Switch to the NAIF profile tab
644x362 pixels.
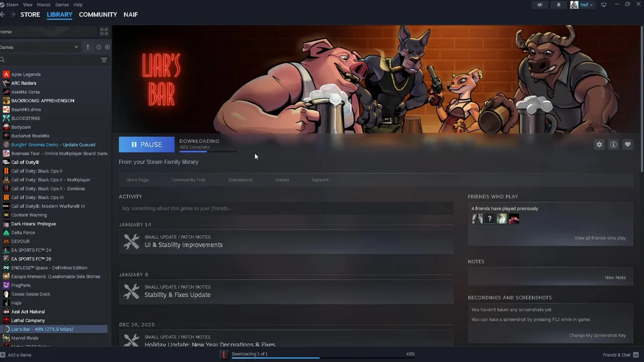pyautogui.click(x=131, y=15)
